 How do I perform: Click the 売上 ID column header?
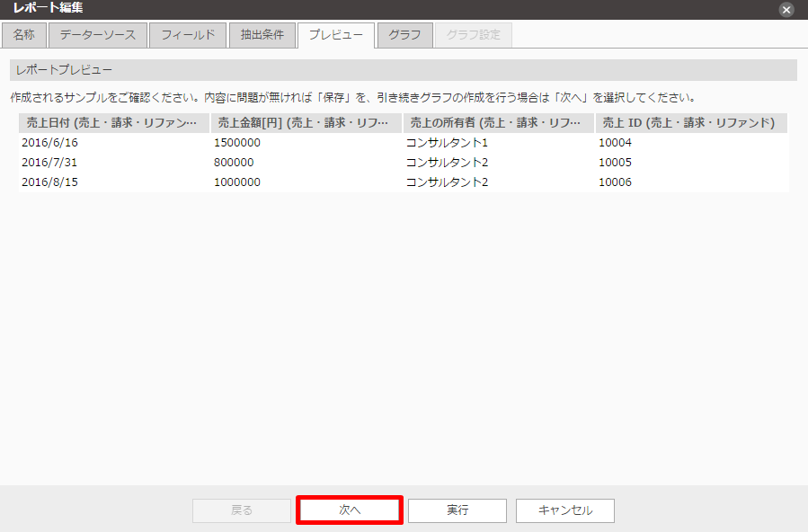[691, 123]
